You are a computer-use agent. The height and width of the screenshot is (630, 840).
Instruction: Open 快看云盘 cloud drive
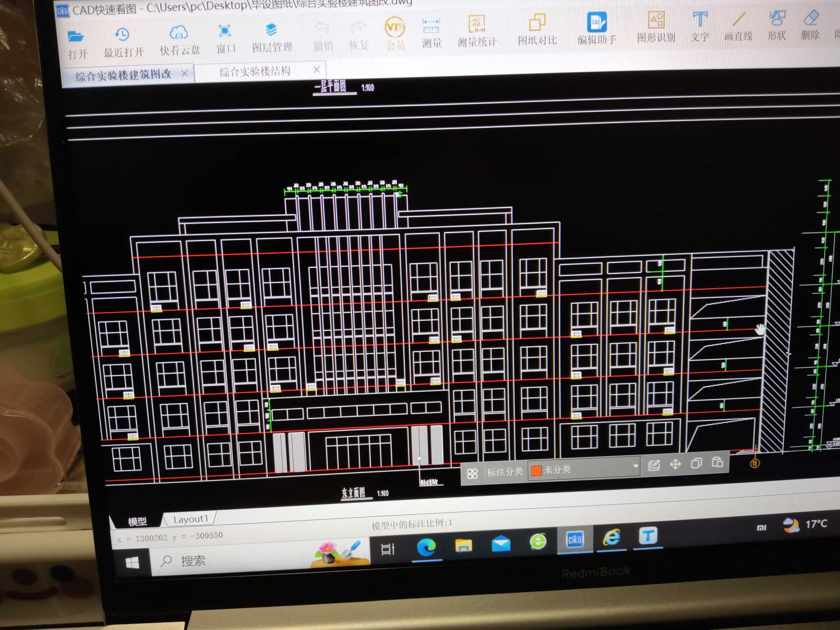(180, 40)
